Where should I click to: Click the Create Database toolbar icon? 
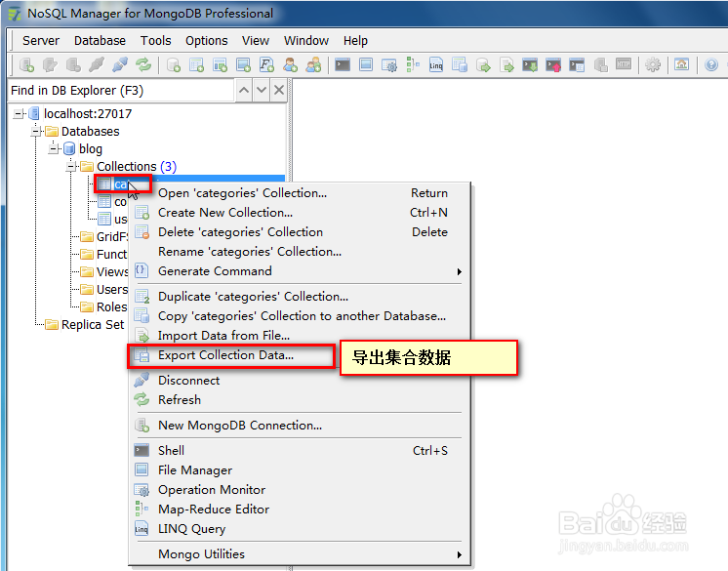click(174, 65)
